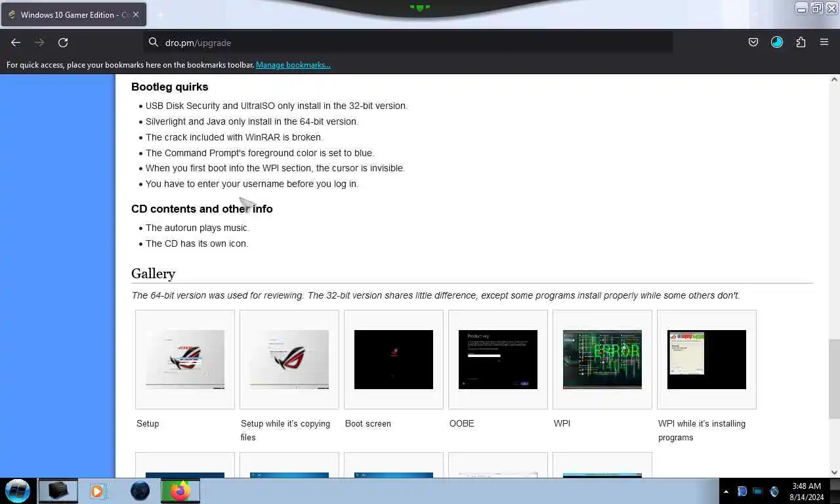
Task: Open the Manage bookmarks link
Action: (x=293, y=65)
